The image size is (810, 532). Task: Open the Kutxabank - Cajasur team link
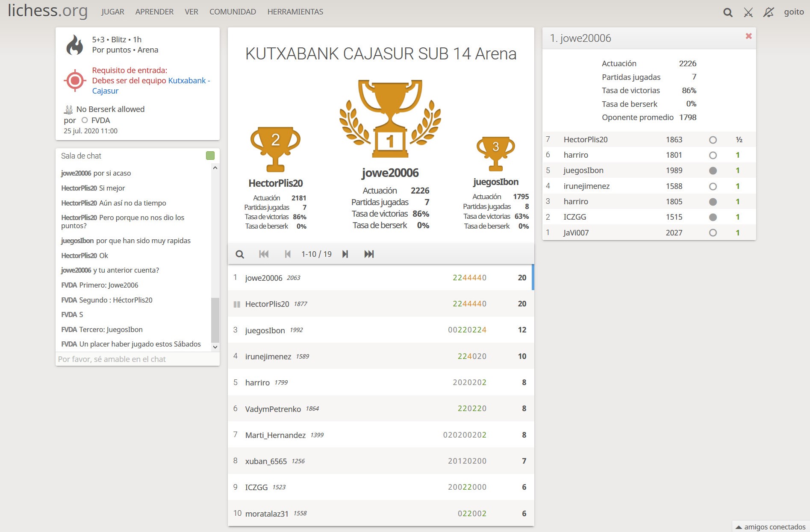click(x=187, y=81)
